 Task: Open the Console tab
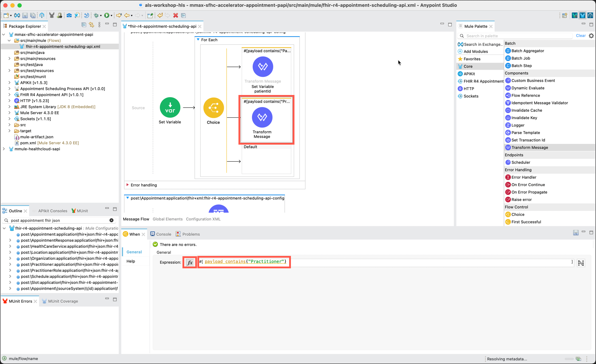(x=161, y=234)
